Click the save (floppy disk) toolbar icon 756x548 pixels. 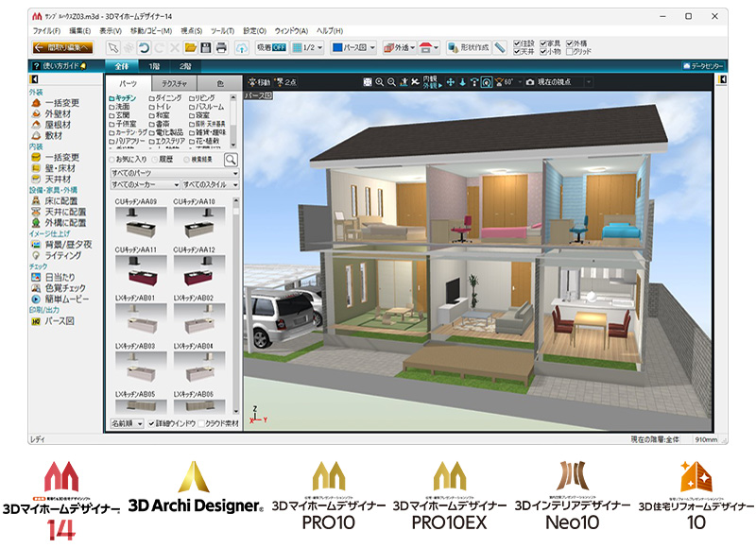tap(205, 46)
